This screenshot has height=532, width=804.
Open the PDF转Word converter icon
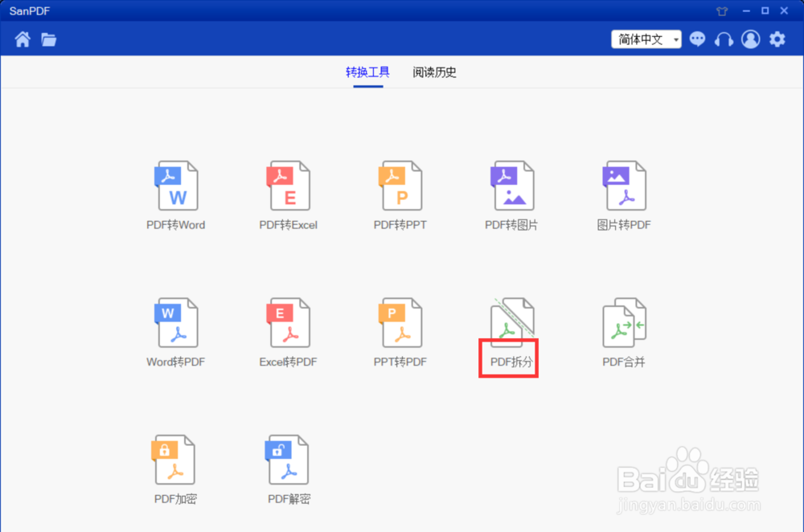point(176,186)
